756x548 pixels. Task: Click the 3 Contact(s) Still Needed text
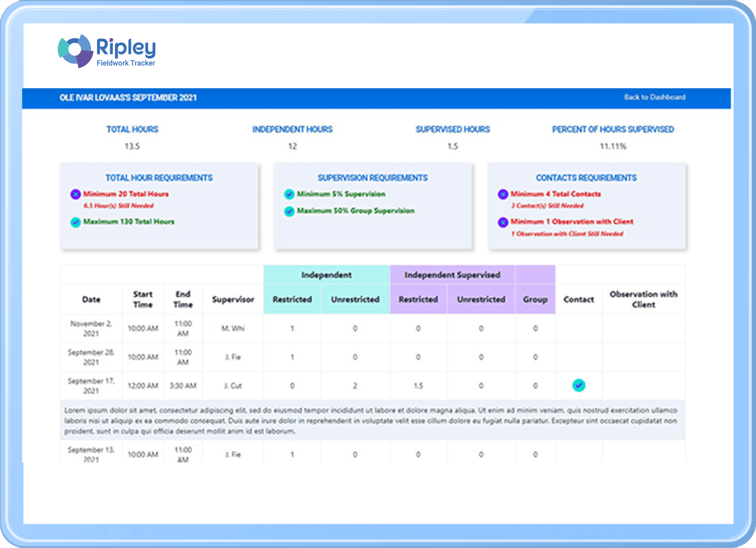[547, 206]
